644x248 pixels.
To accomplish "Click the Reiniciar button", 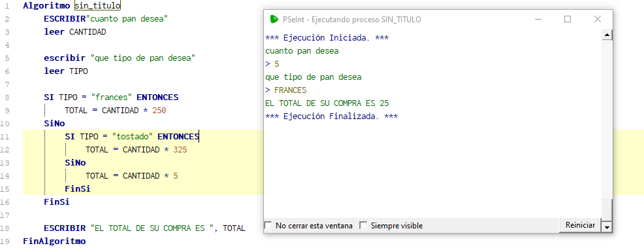I will pyautogui.click(x=580, y=225).
